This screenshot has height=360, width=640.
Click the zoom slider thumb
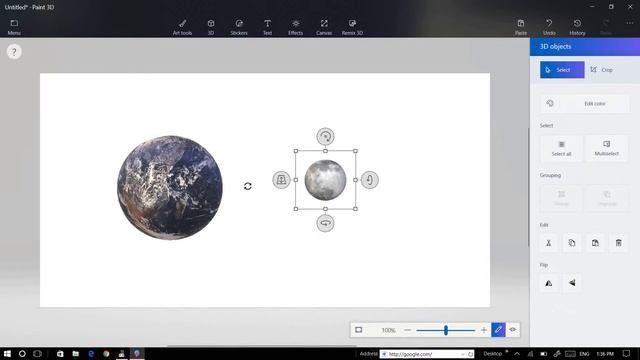[x=446, y=330]
